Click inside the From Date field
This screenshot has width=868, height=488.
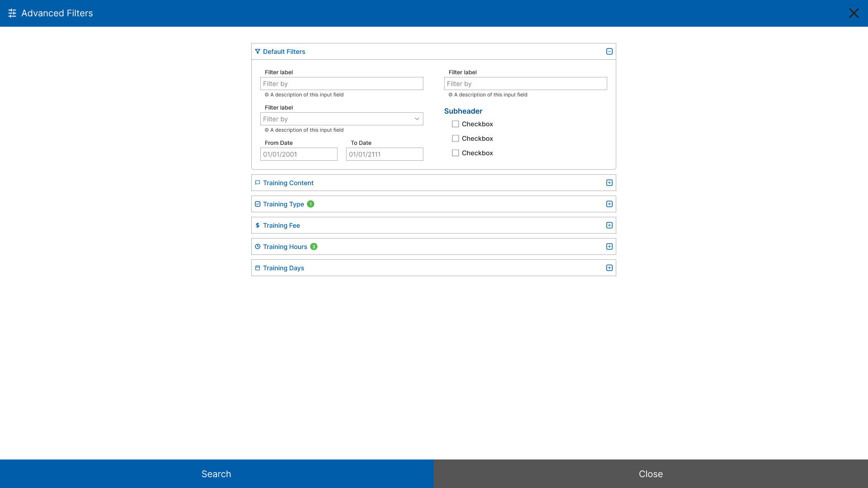pos(298,154)
